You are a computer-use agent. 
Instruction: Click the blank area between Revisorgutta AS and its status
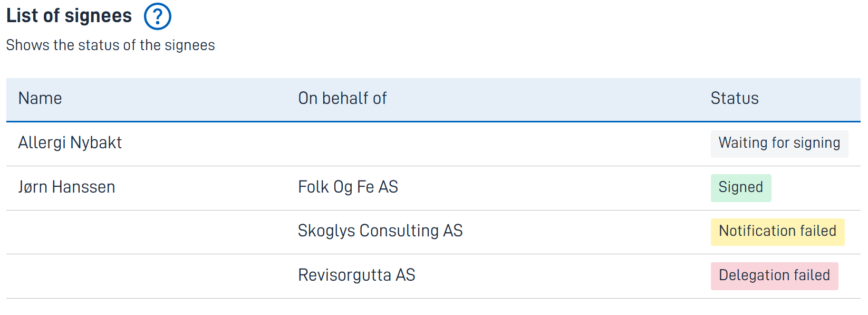[x=563, y=276]
